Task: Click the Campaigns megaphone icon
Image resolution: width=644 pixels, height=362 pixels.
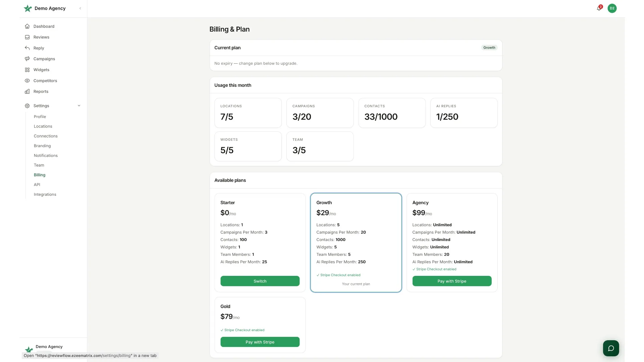Action: [x=27, y=59]
